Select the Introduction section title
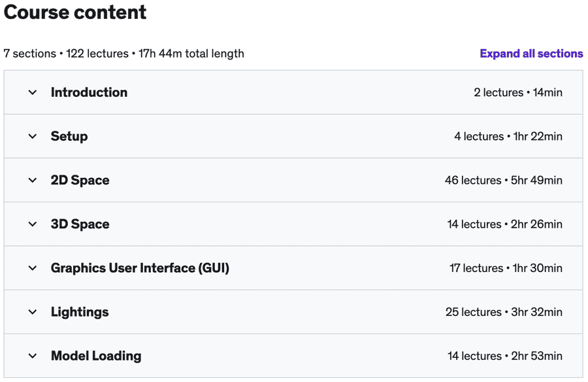Viewport: 588px width, 382px height. (90, 92)
